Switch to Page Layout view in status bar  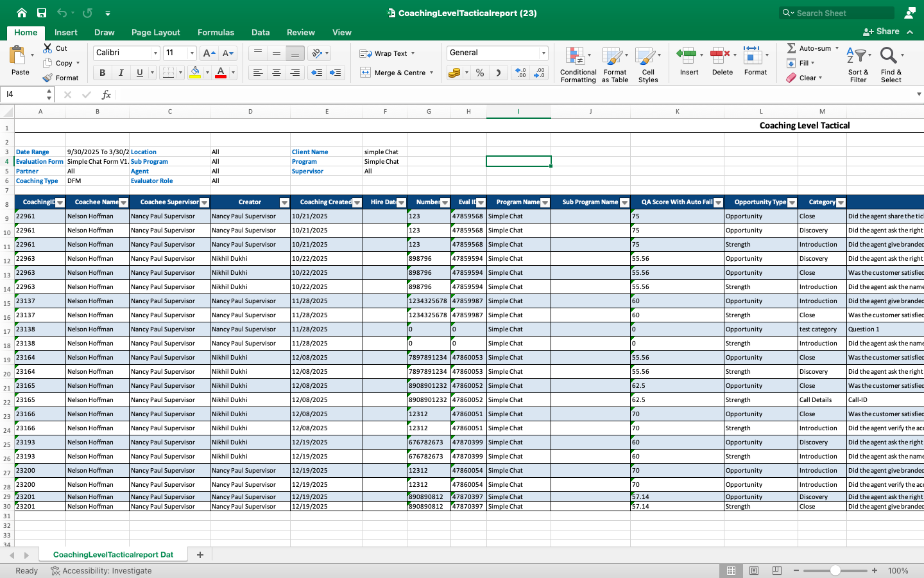click(x=754, y=570)
